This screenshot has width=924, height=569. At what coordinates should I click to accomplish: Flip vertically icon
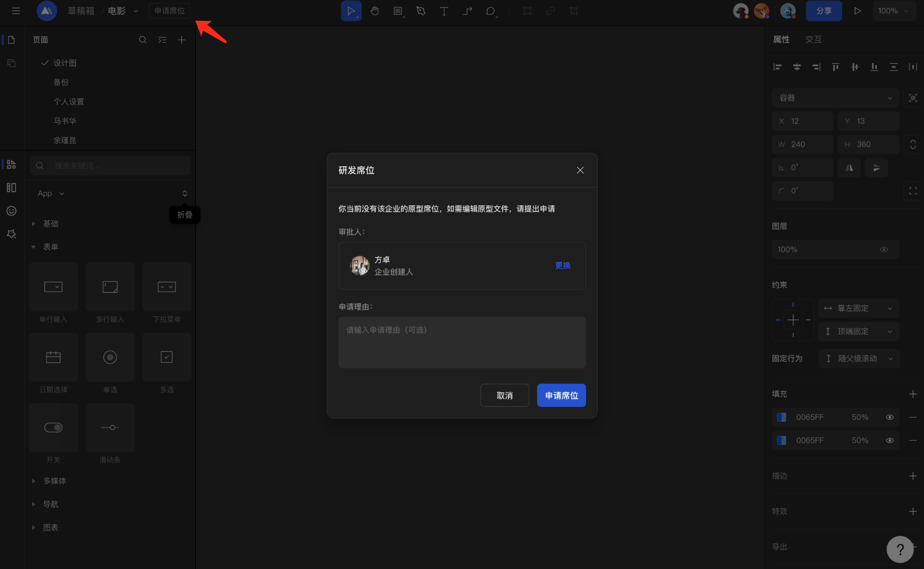876,168
